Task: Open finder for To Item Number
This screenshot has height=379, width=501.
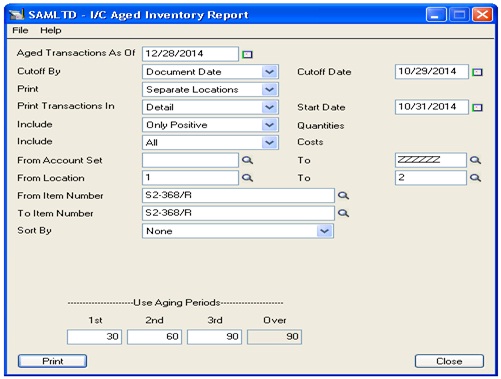Action: 343,213
